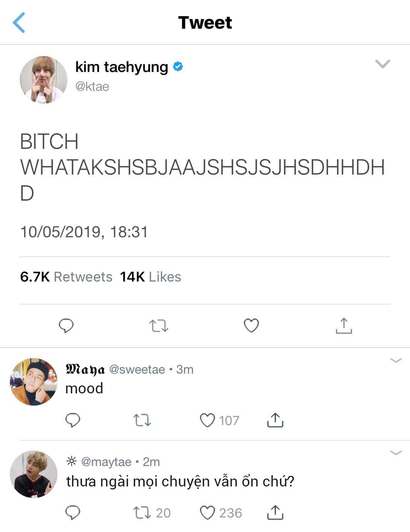The image size is (410, 532).
Task: Expand options for Maya's reply
Action: [396, 360]
